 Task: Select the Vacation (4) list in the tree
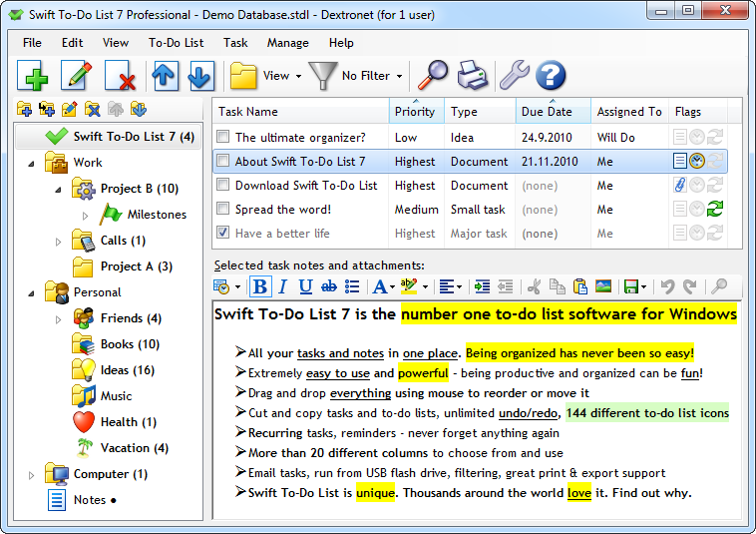click(134, 448)
